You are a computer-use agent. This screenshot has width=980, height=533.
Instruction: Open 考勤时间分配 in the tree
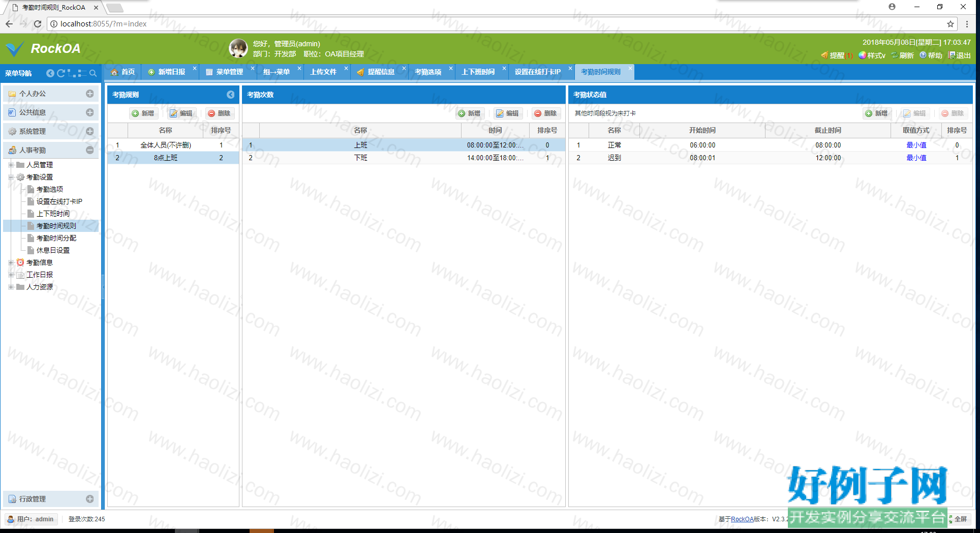(56, 238)
